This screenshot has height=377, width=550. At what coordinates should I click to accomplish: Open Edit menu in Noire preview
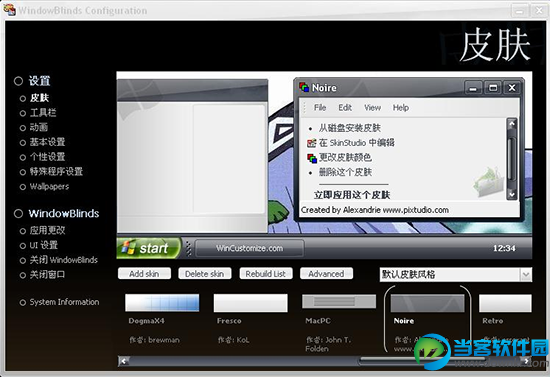point(345,108)
